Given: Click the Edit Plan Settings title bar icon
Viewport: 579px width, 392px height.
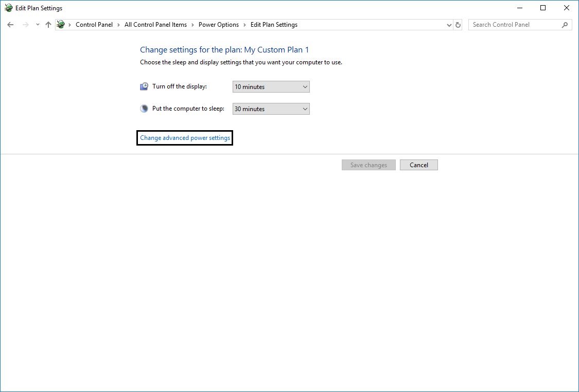Looking at the screenshot, I should tap(8, 8).
